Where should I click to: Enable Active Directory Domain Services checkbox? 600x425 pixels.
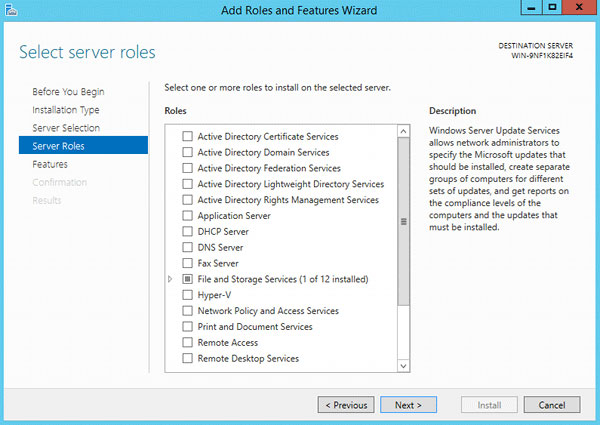tap(188, 152)
